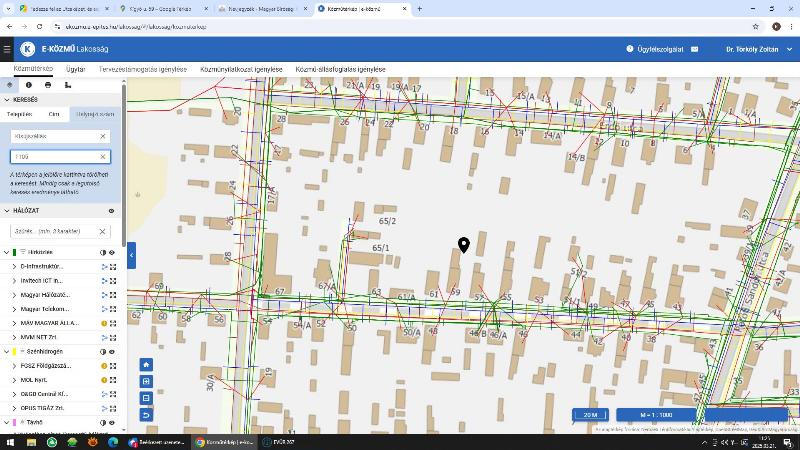Open Közmű-állásfoglalás igénylése tab
Viewport: 800px width, 450px height.
click(340, 69)
